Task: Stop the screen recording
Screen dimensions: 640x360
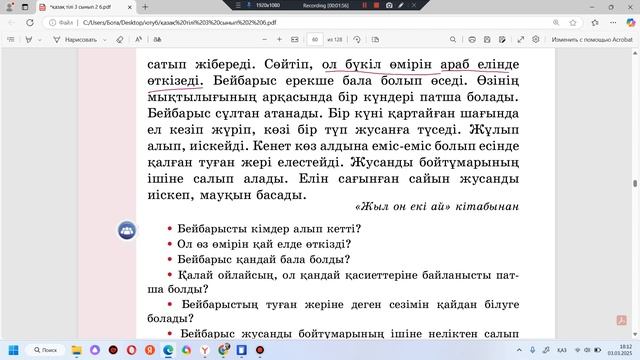Action: tap(376, 5)
